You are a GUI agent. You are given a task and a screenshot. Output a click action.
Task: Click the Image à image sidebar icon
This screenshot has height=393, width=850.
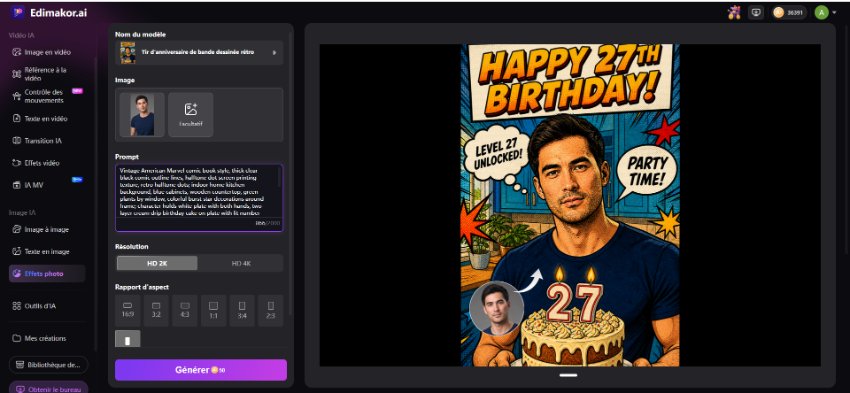(17, 230)
